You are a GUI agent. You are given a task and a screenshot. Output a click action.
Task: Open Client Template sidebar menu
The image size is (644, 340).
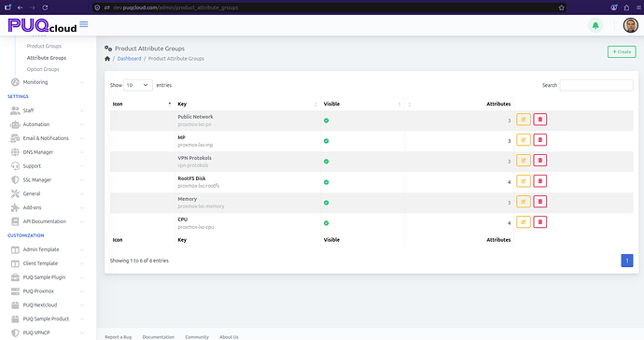pos(48,263)
